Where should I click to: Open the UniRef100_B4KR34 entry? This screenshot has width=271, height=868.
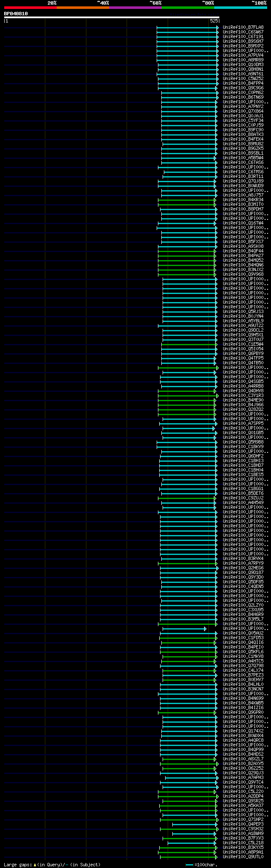[x=243, y=200]
